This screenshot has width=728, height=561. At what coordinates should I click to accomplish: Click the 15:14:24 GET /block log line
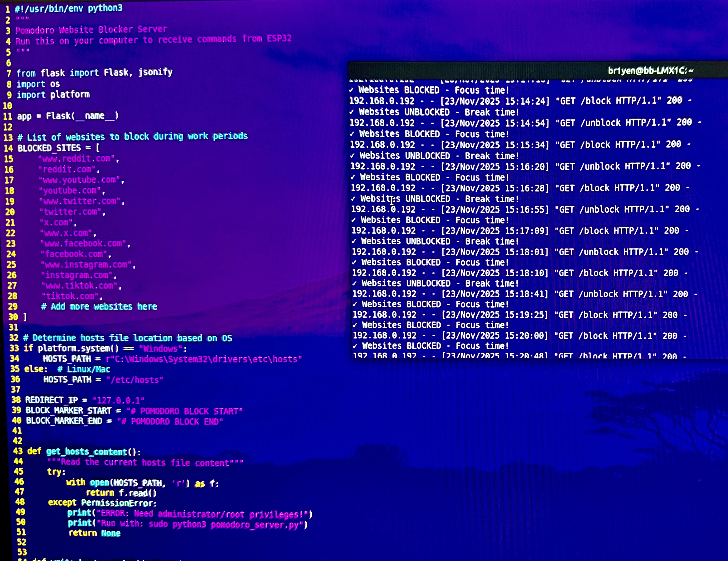pos(520,100)
